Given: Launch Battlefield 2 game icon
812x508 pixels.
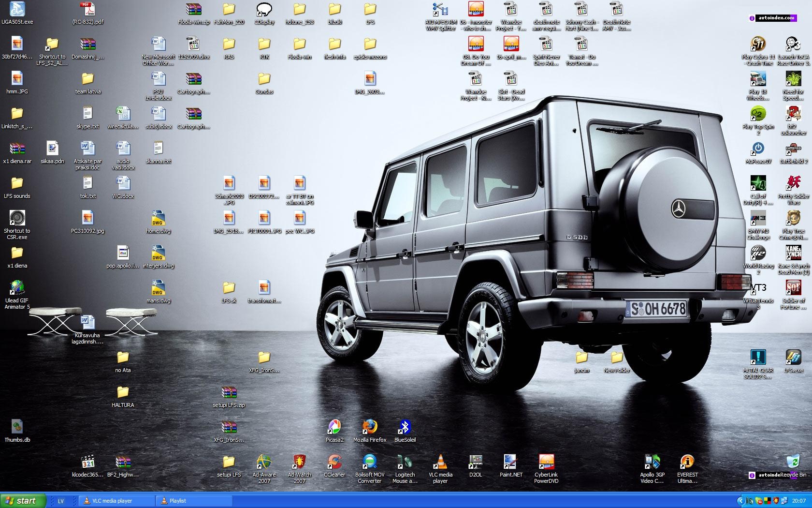Looking at the screenshot, I should (793, 148).
